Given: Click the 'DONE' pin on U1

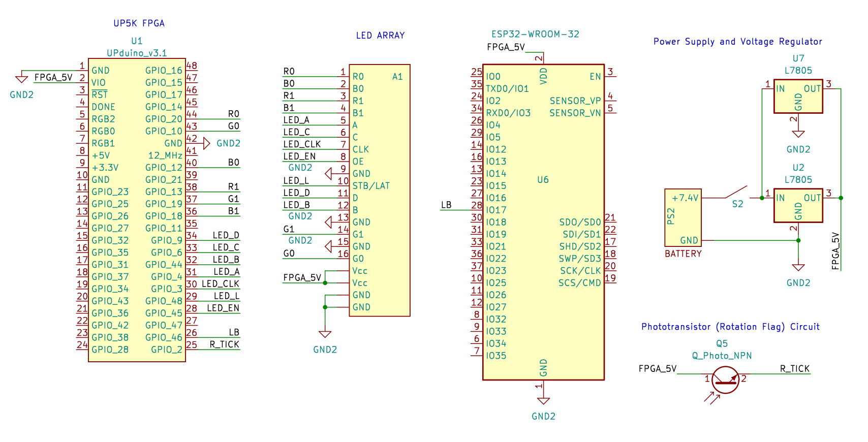Looking at the screenshot, I should (x=103, y=107).
